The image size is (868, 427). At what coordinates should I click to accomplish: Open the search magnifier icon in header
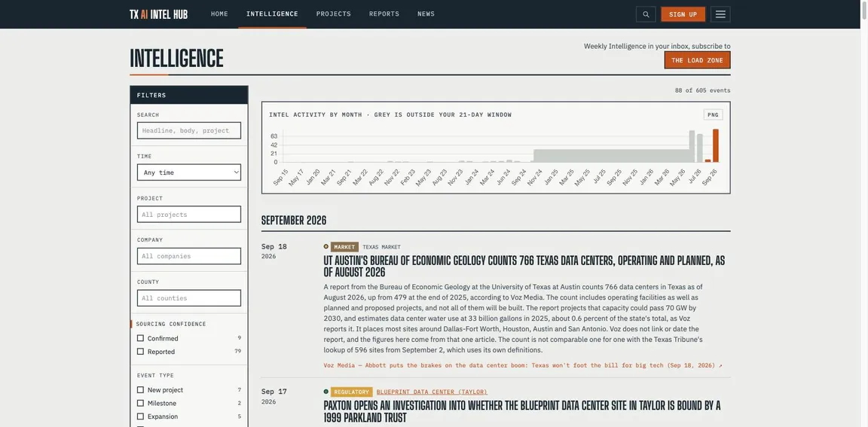coord(646,14)
